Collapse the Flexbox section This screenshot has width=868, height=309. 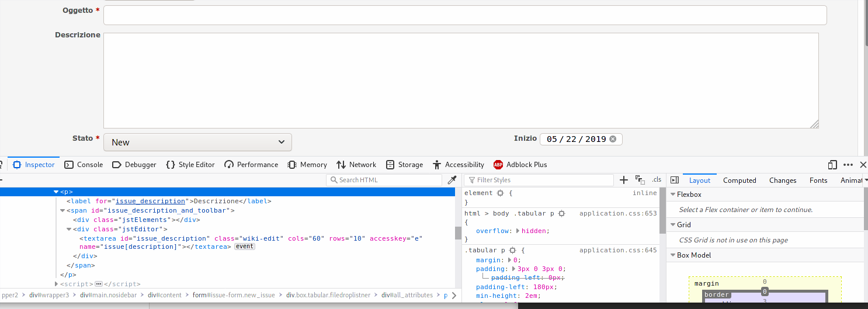672,195
